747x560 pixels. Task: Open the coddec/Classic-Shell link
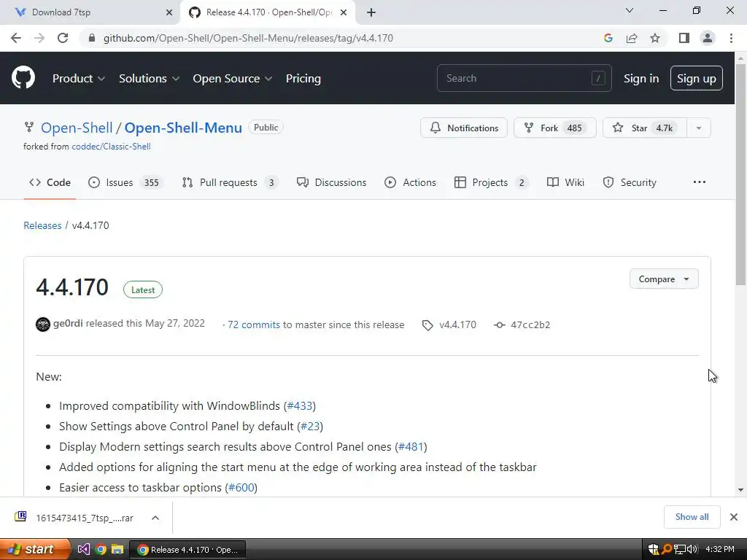(111, 147)
